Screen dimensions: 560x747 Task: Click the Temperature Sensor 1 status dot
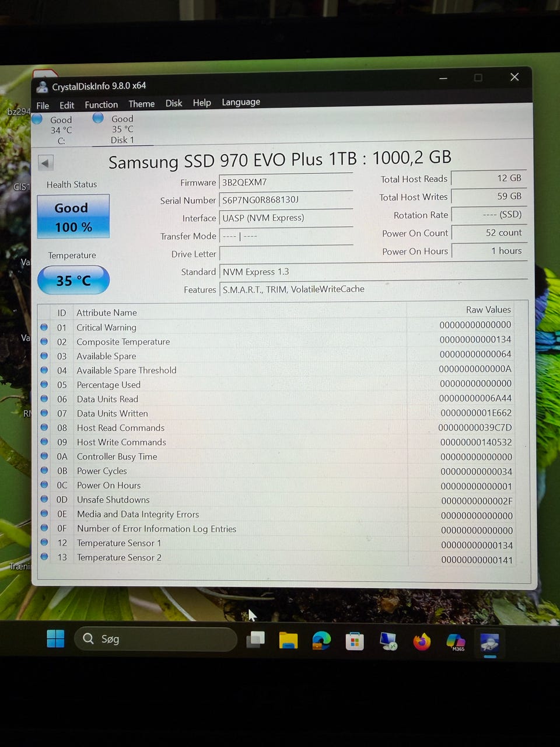[44, 543]
